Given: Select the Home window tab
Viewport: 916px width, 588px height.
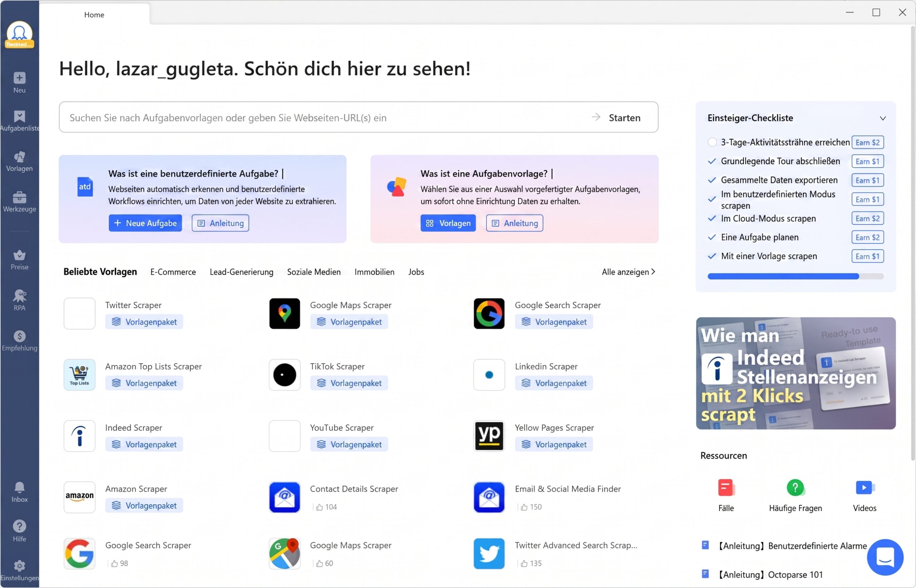Looking at the screenshot, I should click(x=94, y=15).
